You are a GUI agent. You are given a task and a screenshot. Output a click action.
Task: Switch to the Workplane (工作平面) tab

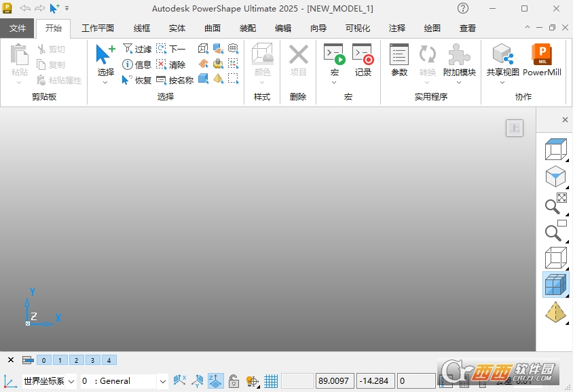pyautogui.click(x=98, y=28)
